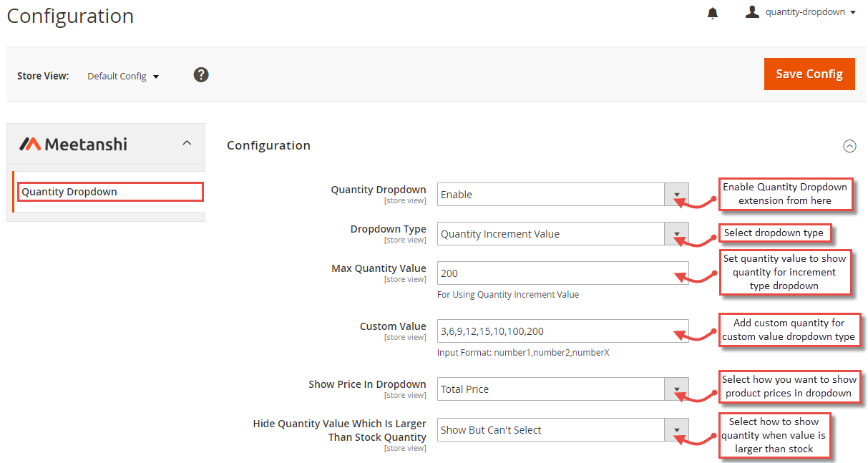The image size is (868, 463).
Task: Open the Quantity Dropdown enable selector arrow
Action: 676,194
